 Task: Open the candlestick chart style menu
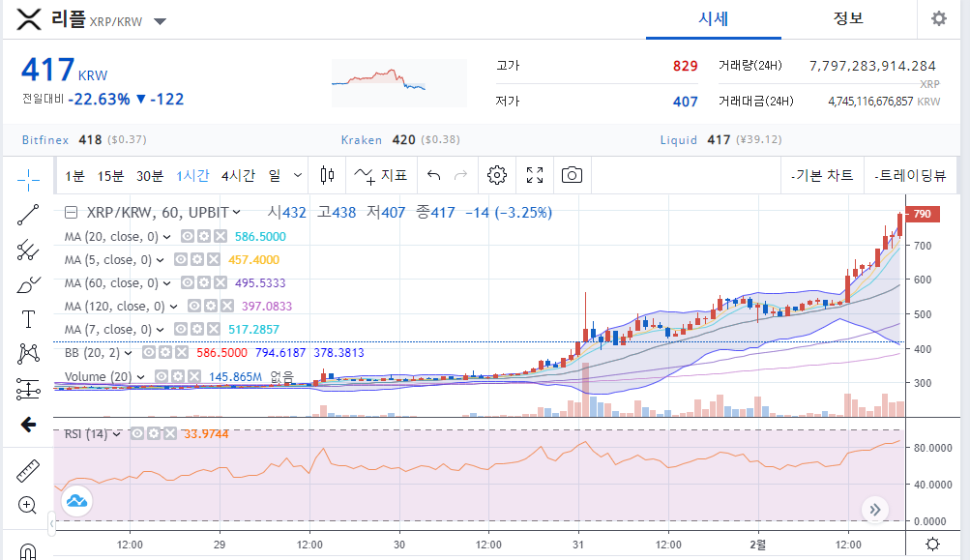tap(327, 176)
